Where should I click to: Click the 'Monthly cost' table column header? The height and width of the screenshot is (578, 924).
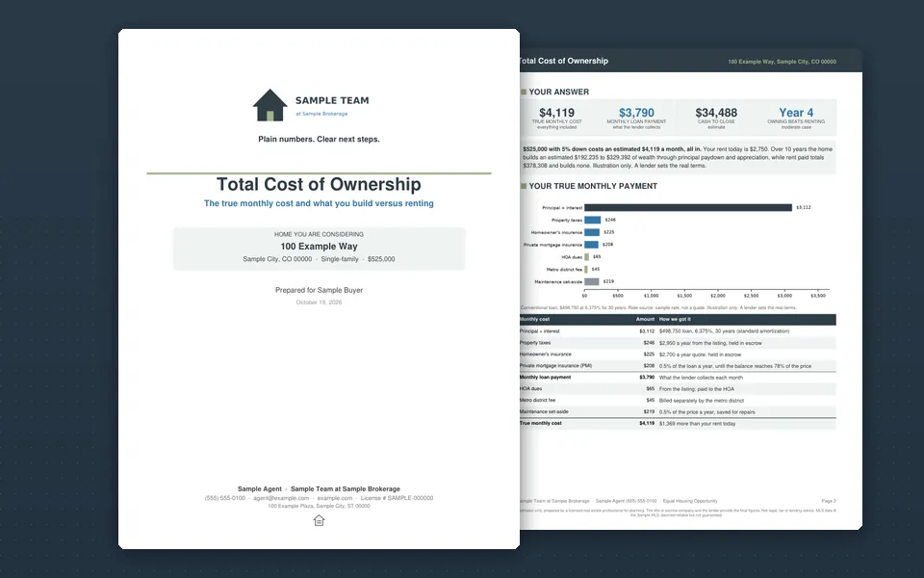534,319
